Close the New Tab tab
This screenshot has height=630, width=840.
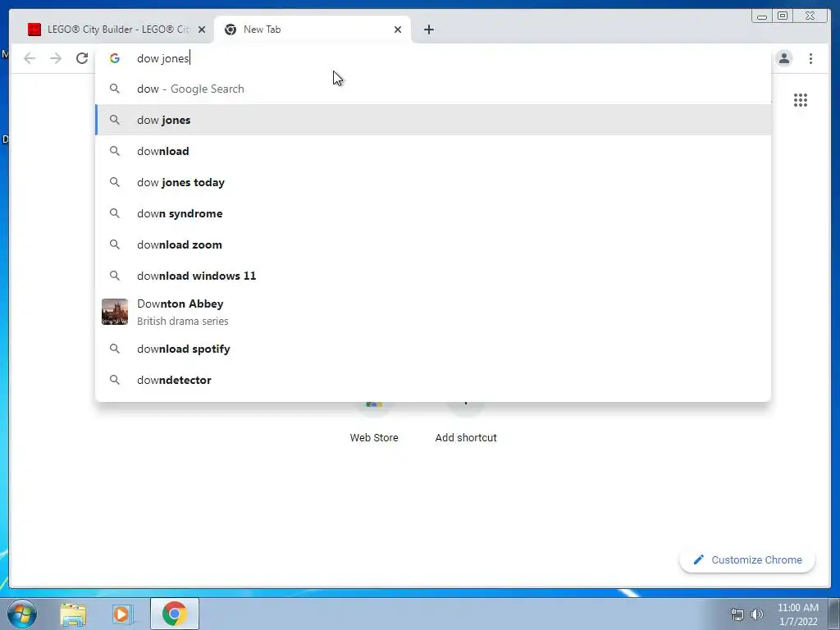pos(398,30)
